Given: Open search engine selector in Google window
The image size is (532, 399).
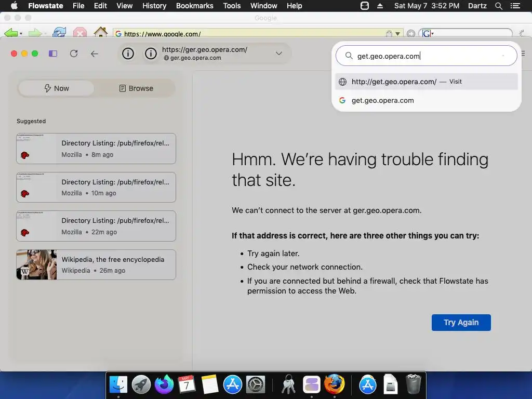Looking at the screenshot, I should [428, 34].
